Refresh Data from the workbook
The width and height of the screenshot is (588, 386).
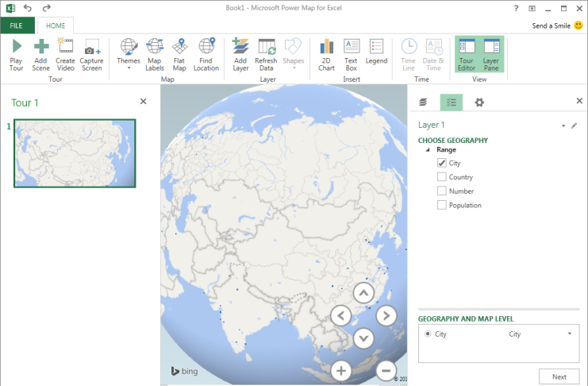[x=266, y=55]
